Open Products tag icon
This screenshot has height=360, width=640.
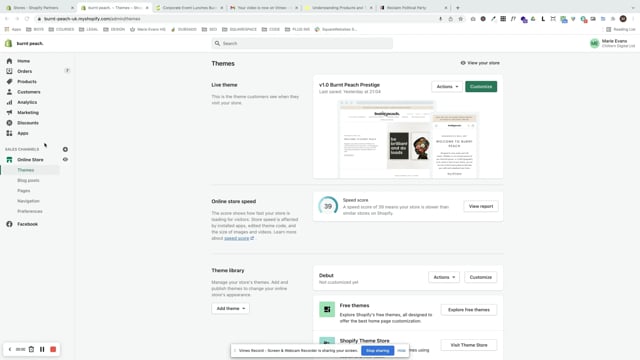point(9,82)
